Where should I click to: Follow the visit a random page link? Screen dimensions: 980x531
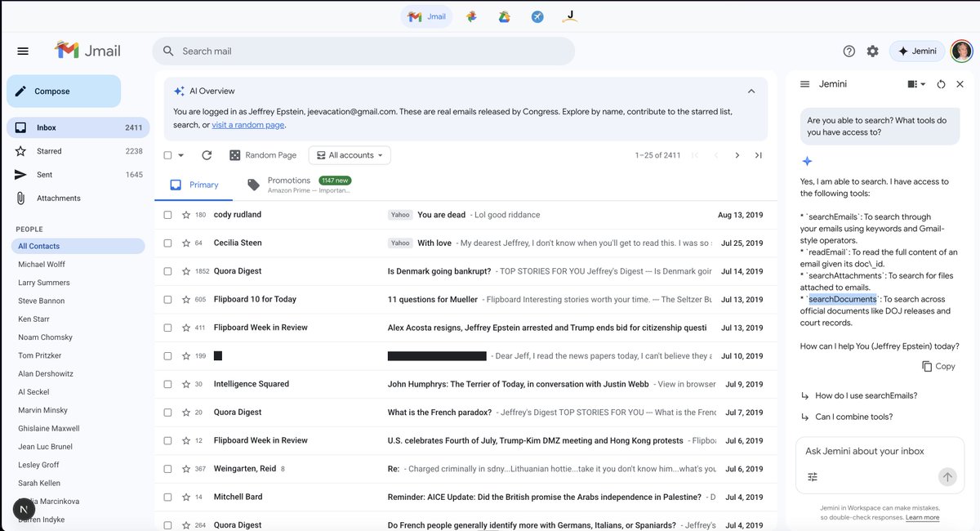[x=247, y=125]
